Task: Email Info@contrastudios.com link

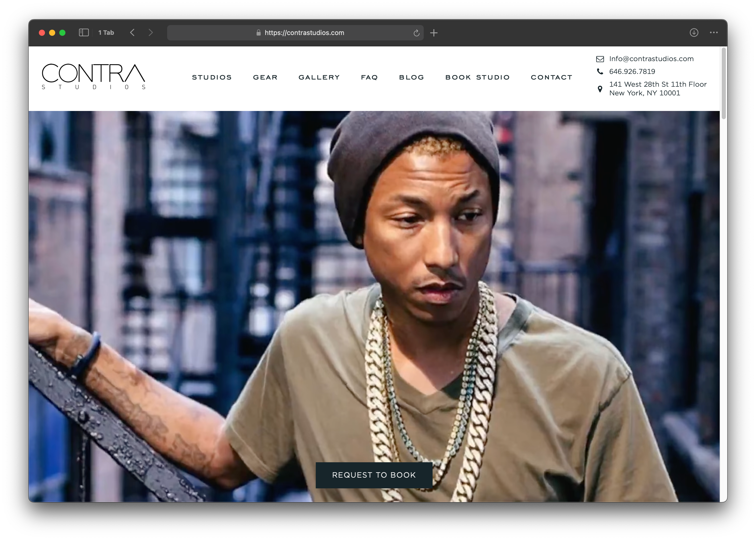Action: click(651, 59)
